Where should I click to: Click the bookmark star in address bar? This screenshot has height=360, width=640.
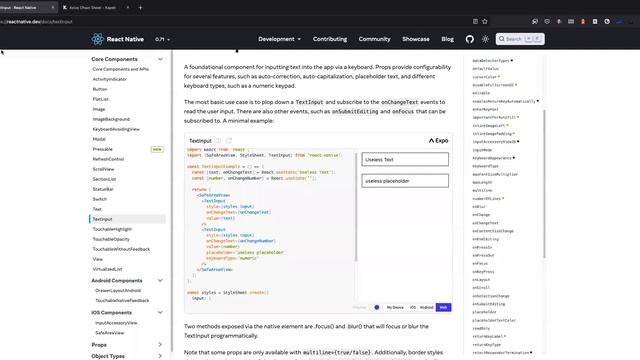point(485,21)
